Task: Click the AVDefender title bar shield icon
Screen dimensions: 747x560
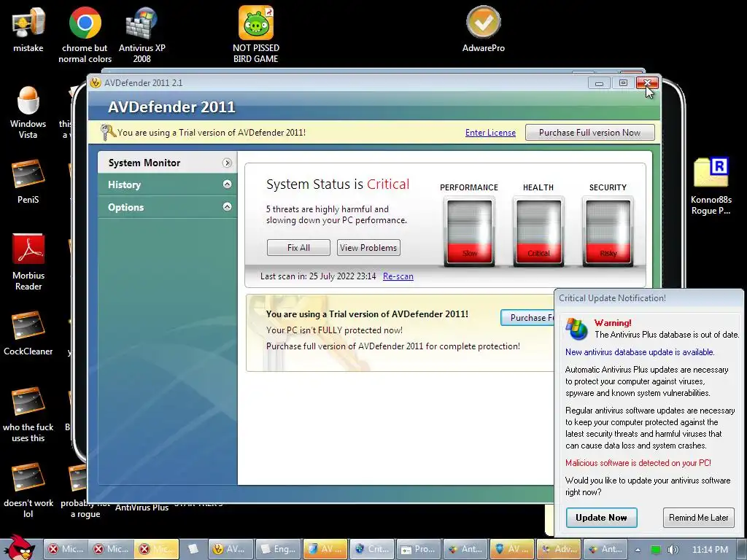Action: point(96,82)
